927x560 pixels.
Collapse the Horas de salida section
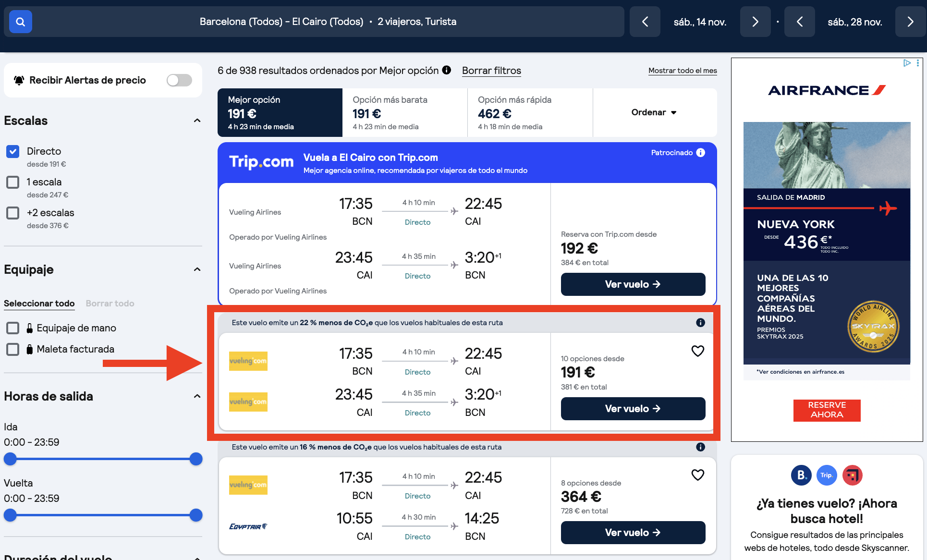197,396
